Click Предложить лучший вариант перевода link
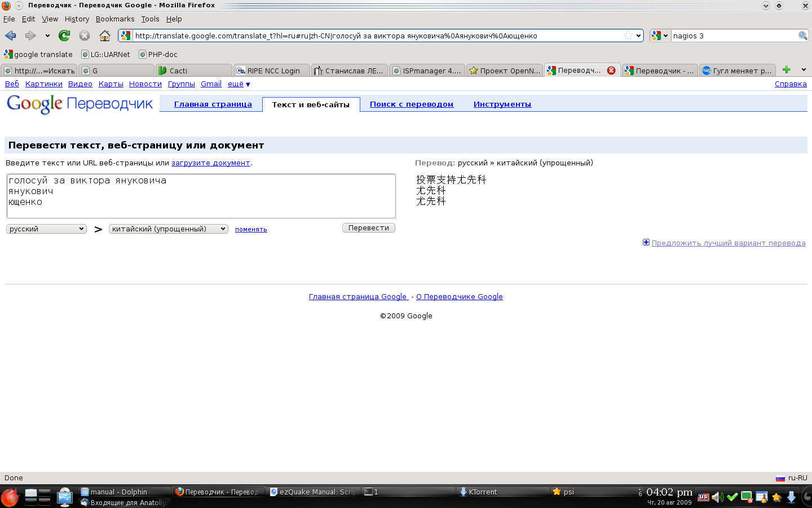This screenshot has width=812, height=508. [729, 243]
